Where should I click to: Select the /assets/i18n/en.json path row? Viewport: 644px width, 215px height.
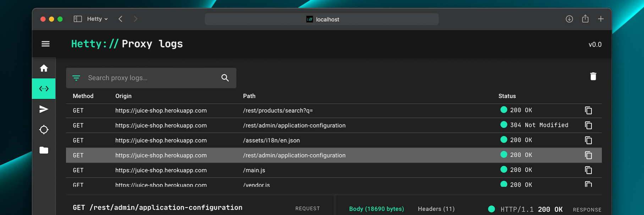[x=271, y=140]
